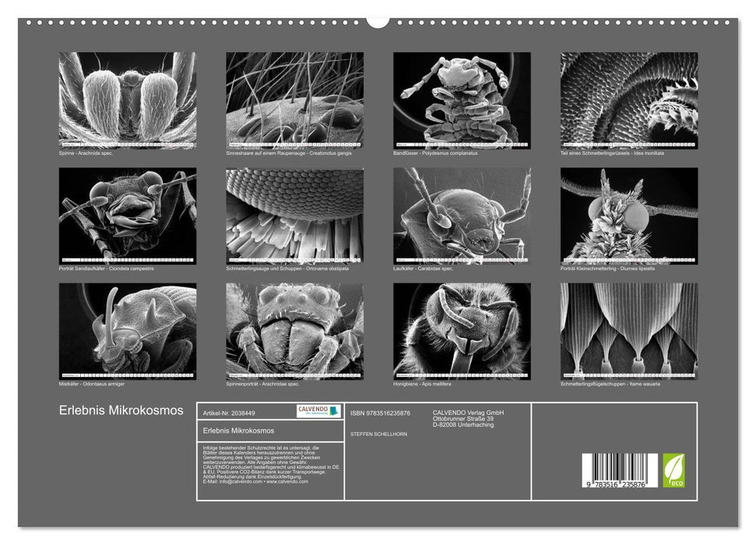Image resolution: width=756 pixels, height=545 pixels.
Task: Click the STEFFEN SCHELLHORN author name
Action: tap(380, 434)
